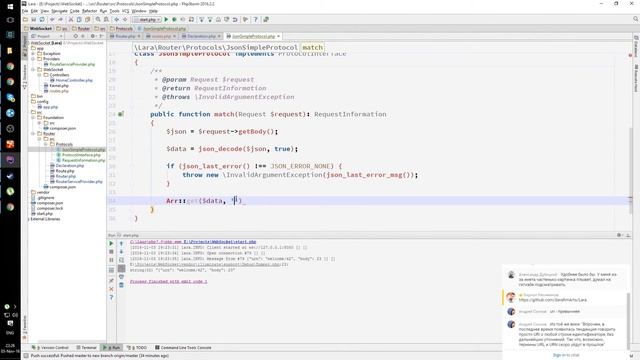Image resolution: width=640 pixels, height=360 pixels.
Task: Collapse the Protocols folder in project tree
Action: click(x=46, y=144)
